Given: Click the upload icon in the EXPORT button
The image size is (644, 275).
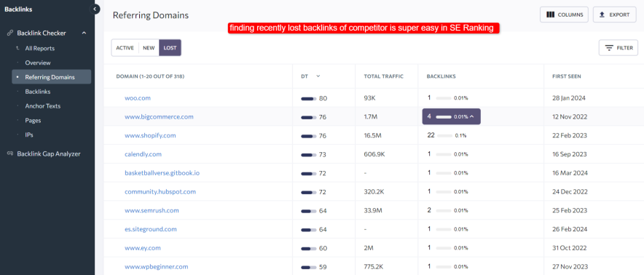Looking at the screenshot, I should 602,15.
